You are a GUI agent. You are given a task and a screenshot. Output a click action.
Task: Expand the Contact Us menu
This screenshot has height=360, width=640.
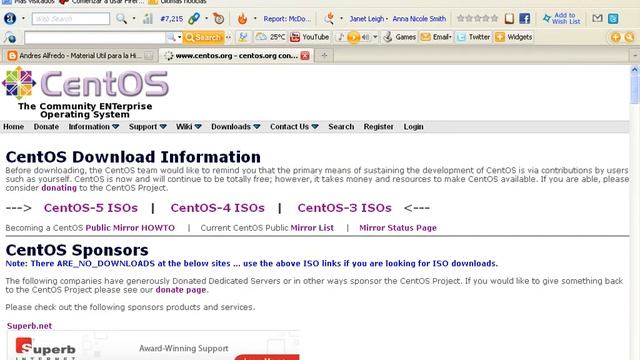pyautogui.click(x=294, y=127)
